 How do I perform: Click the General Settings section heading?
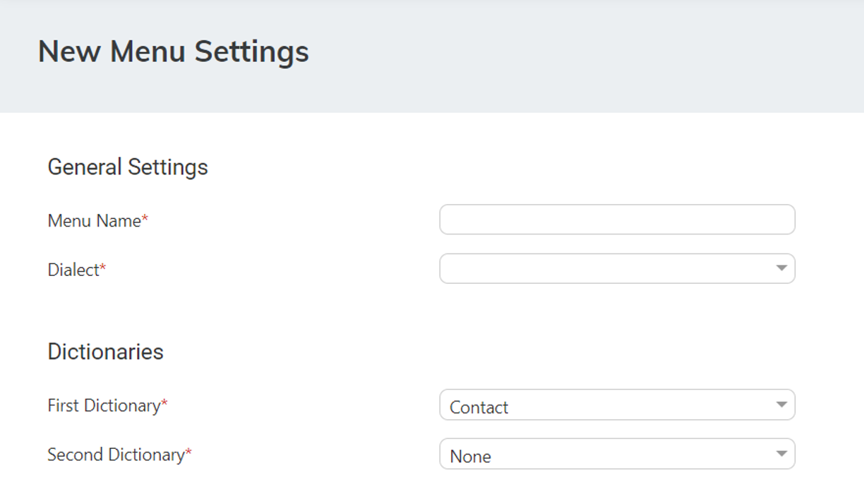[128, 167]
